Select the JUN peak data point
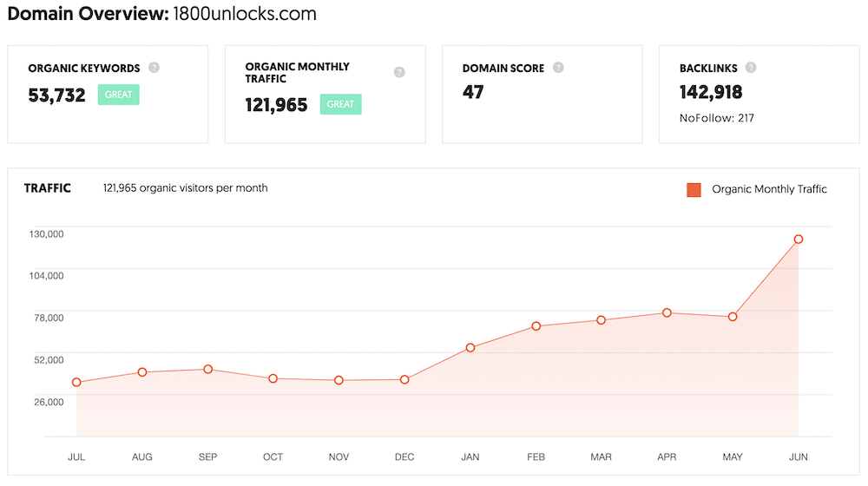Viewport: 868px width, 486px height. tap(799, 240)
